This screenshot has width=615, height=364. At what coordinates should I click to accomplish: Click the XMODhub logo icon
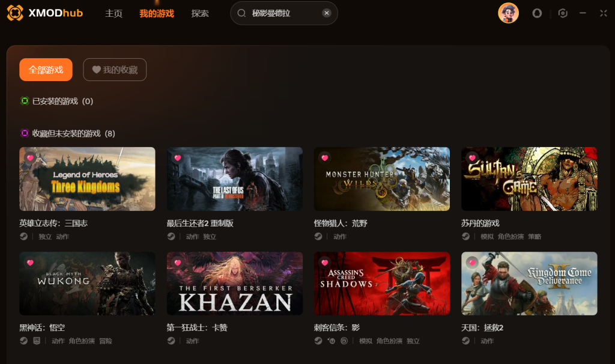15,13
